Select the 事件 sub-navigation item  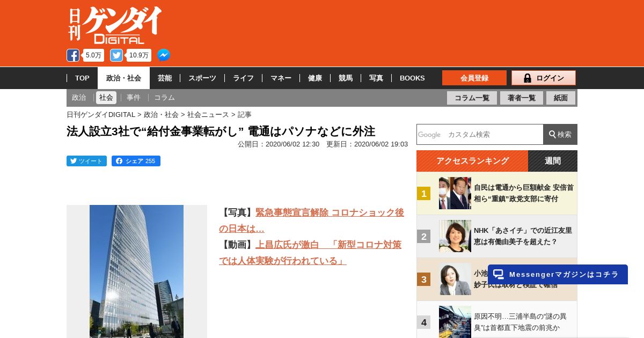tap(134, 98)
